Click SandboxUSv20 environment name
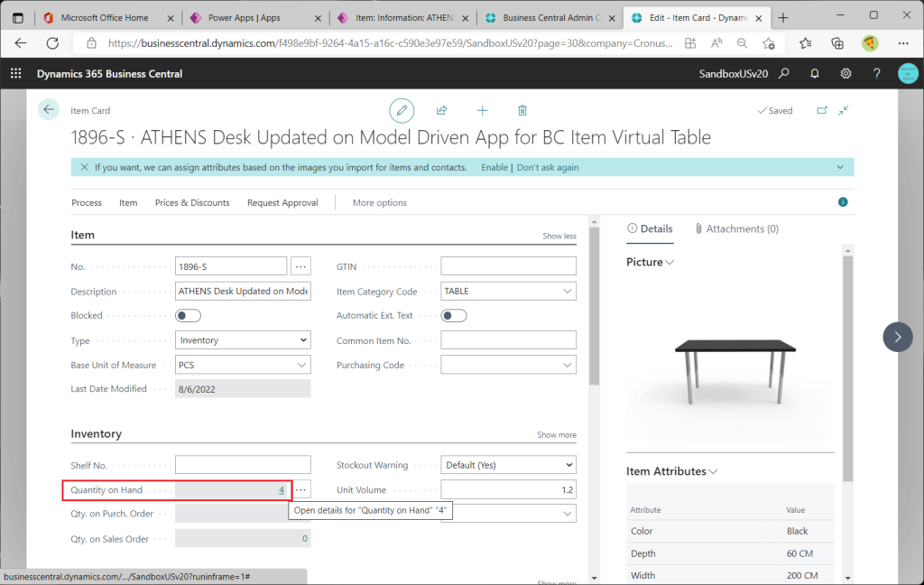This screenshot has height=585, width=924. click(733, 74)
